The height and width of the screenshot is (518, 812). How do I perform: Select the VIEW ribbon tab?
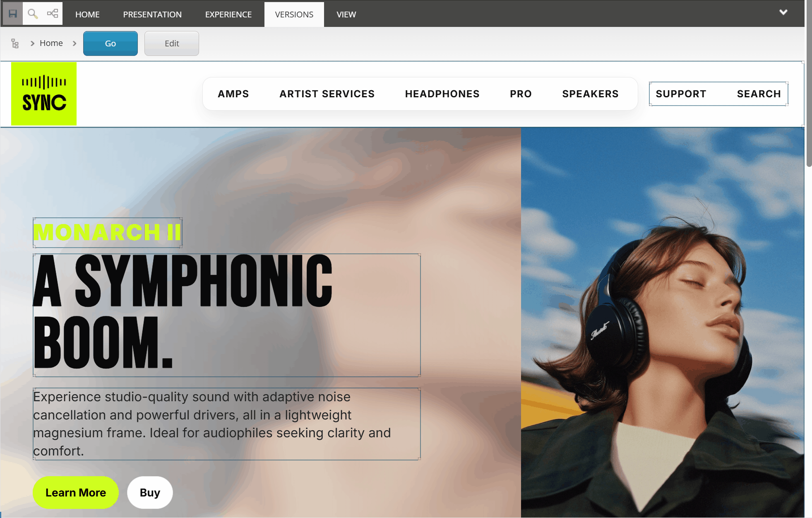point(346,14)
